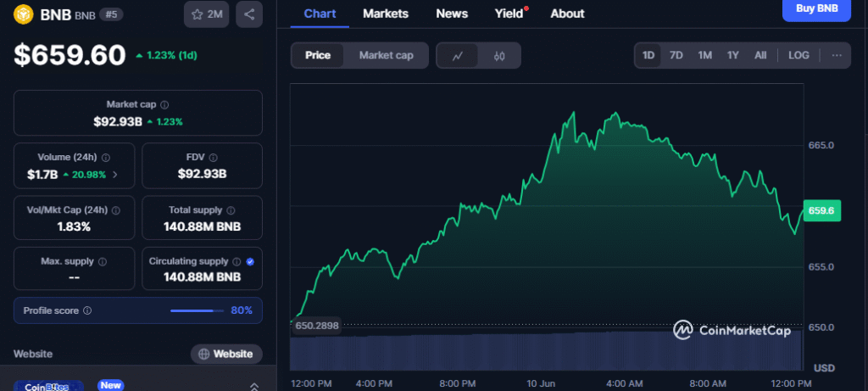Click the 140.88M BNB Total supply value

pyautogui.click(x=202, y=226)
